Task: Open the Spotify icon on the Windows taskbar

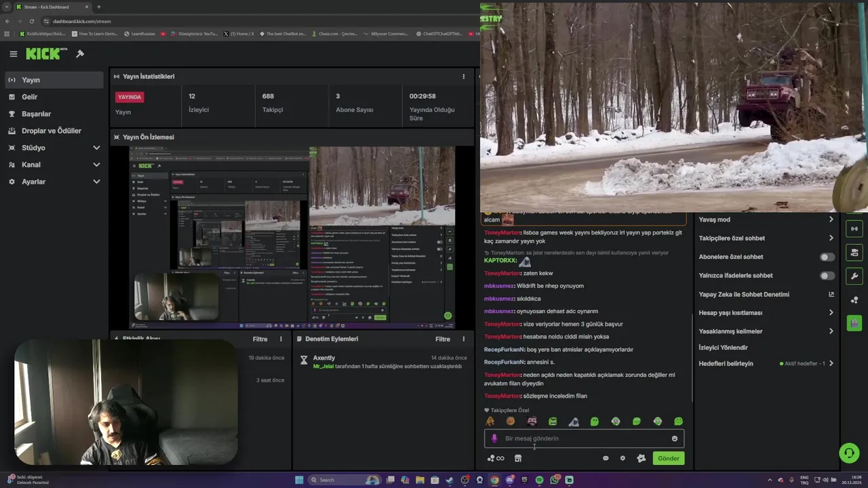Action: [x=539, y=480]
